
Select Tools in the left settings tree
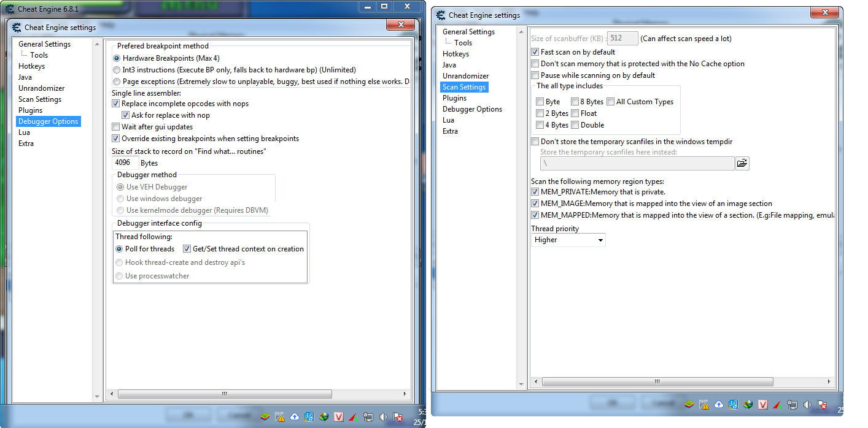tap(39, 55)
